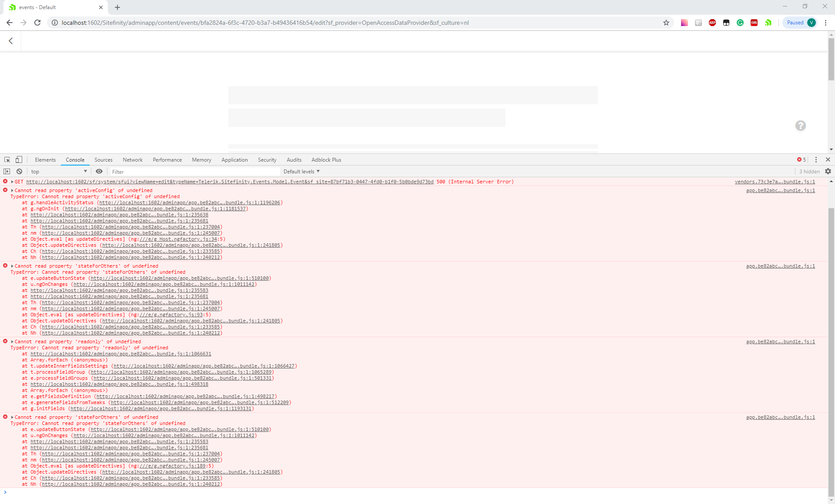This screenshot has height=504, width=835.
Task: Switch to the Elements tab
Action: [45, 160]
